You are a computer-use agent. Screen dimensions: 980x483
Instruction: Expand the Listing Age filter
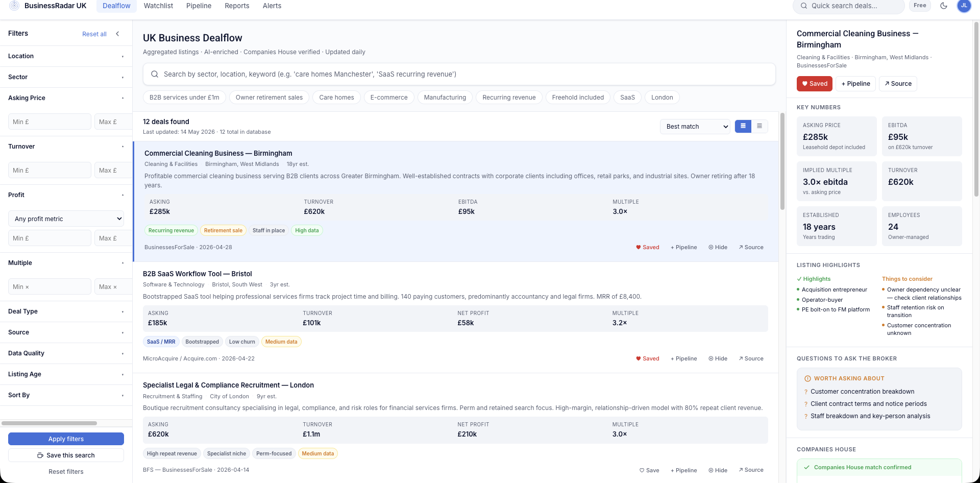(66, 374)
